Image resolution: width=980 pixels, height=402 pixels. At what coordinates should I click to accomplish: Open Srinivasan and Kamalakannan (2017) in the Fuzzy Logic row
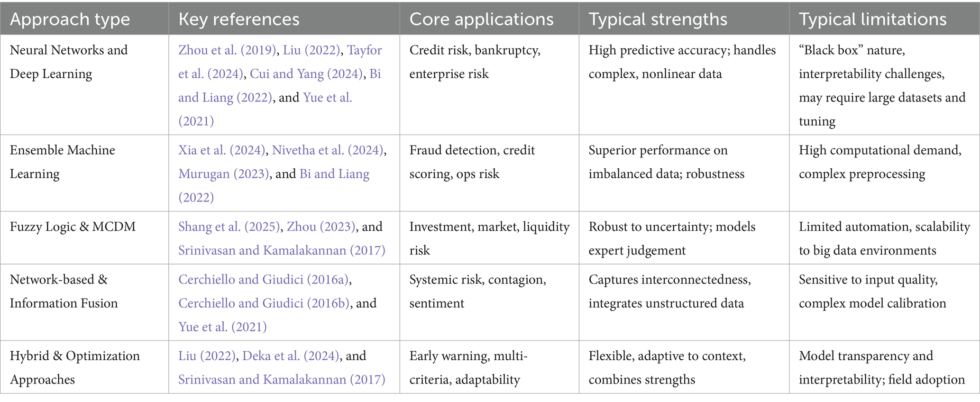click(282, 250)
